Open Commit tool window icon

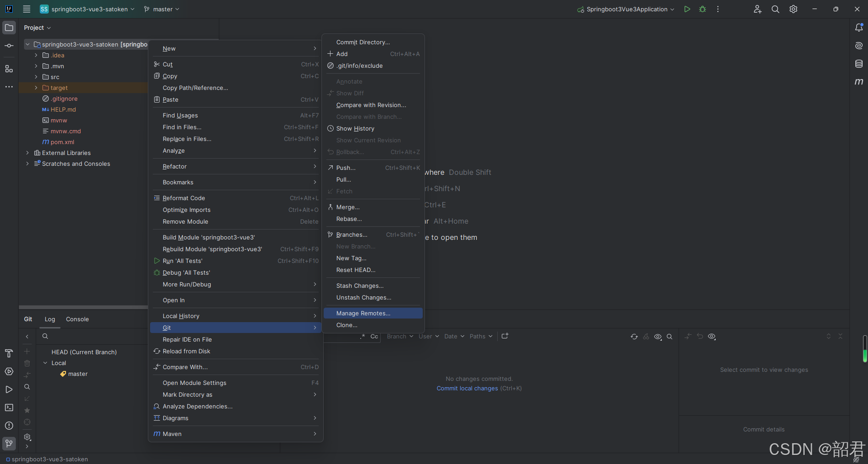9,46
